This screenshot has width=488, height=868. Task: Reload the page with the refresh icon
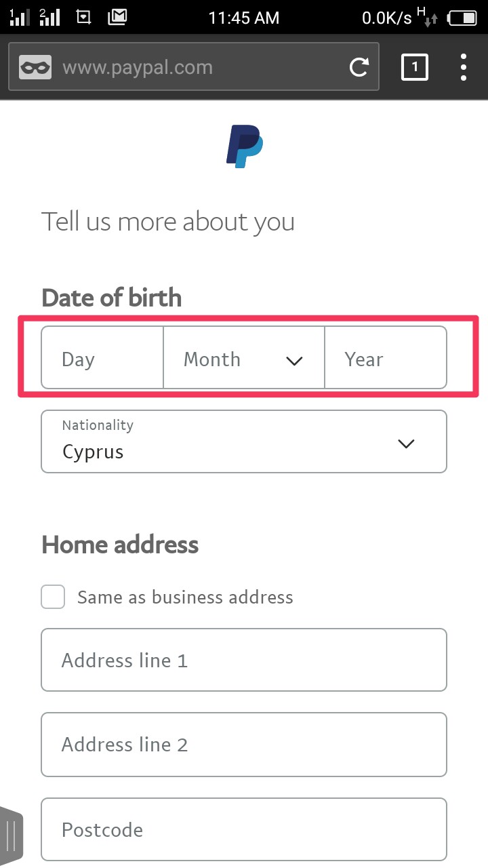pyautogui.click(x=359, y=67)
